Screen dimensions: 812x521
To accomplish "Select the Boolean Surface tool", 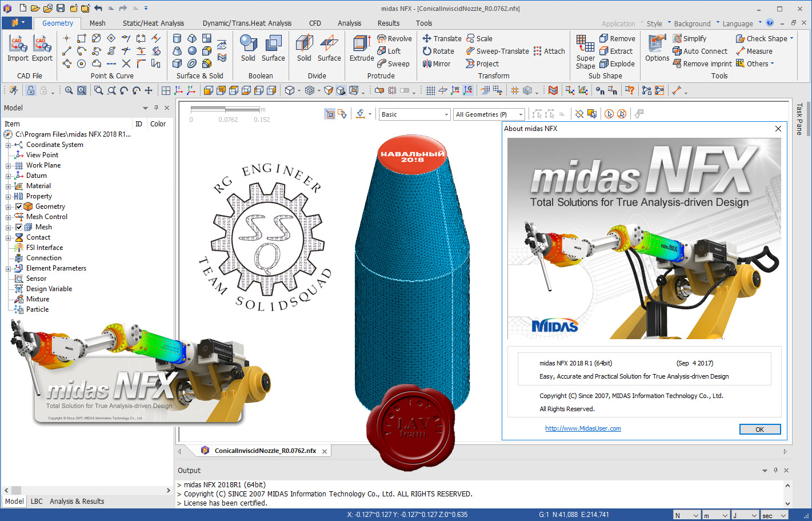I will 273,49.
